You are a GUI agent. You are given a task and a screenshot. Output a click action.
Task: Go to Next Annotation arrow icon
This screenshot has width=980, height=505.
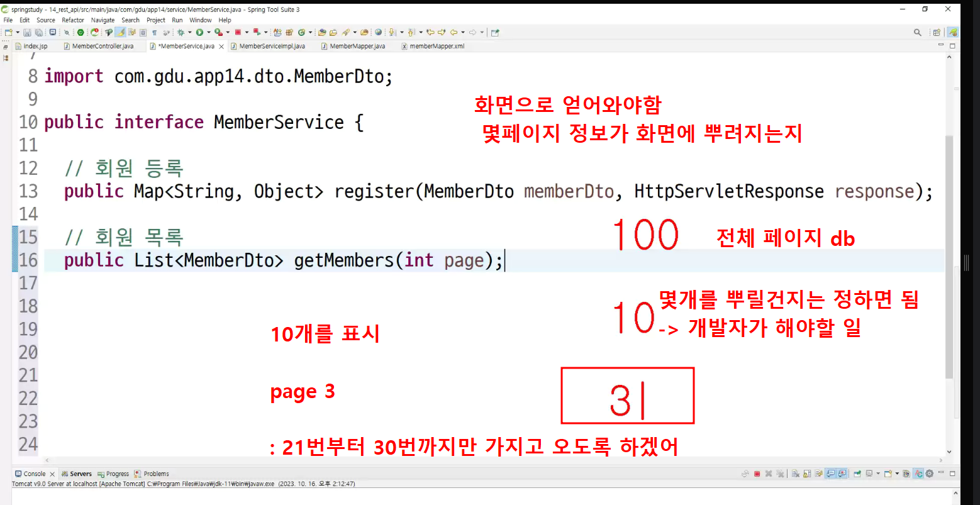pos(392,32)
